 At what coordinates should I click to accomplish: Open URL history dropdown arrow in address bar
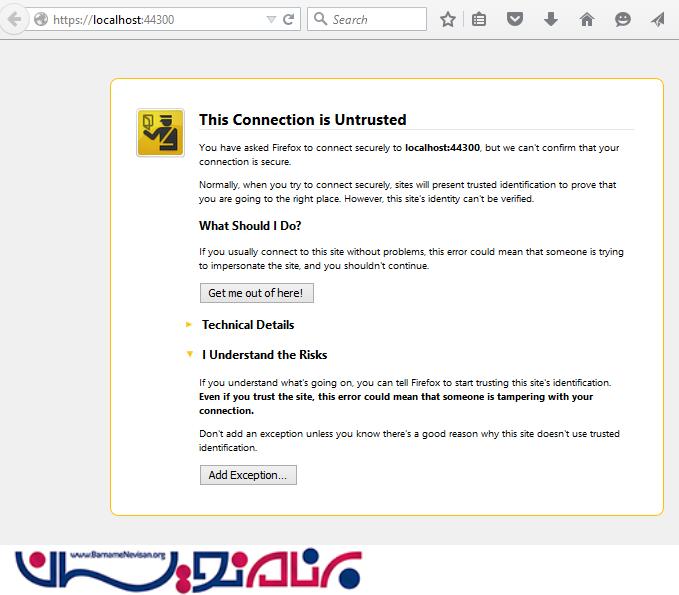[x=271, y=19]
